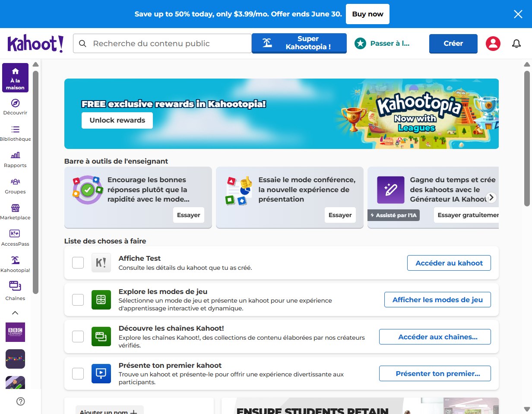This screenshot has width=532, height=414.
Task: Click main page scrollbar up arrow
Action: click(526, 65)
